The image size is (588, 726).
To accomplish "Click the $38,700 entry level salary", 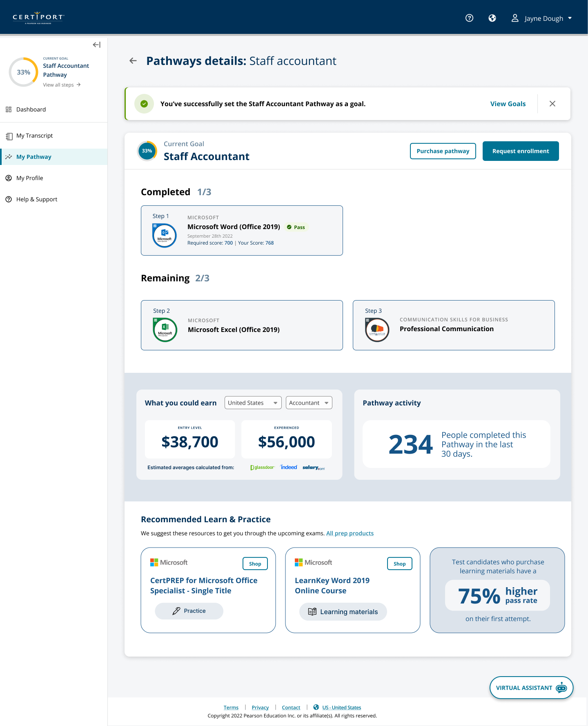I will pyautogui.click(x=190, y=442).
